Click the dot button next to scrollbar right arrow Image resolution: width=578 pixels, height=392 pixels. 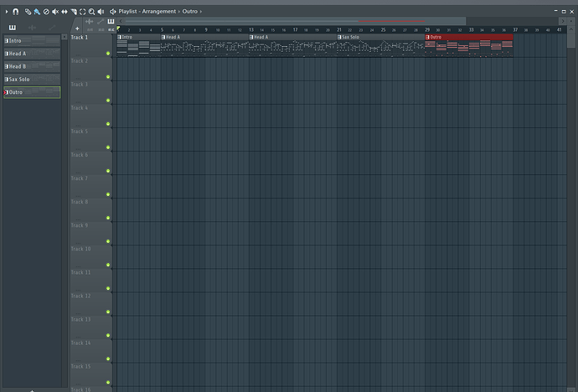pyautogui.click(x=571, y=22)
